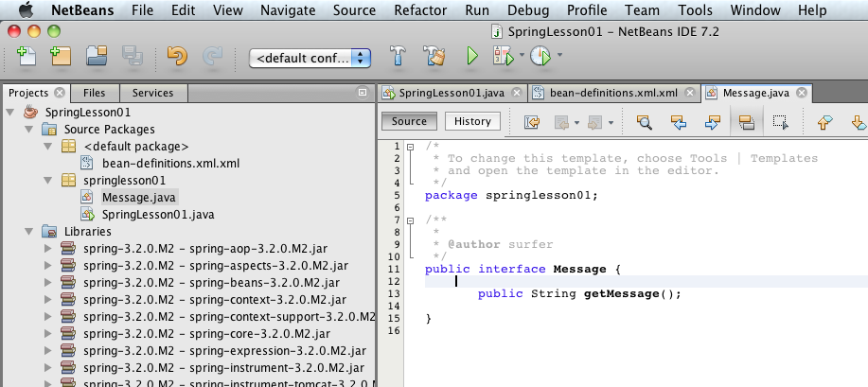
Task: Click the editor Forward navigation icon
Action: point(594,122)
